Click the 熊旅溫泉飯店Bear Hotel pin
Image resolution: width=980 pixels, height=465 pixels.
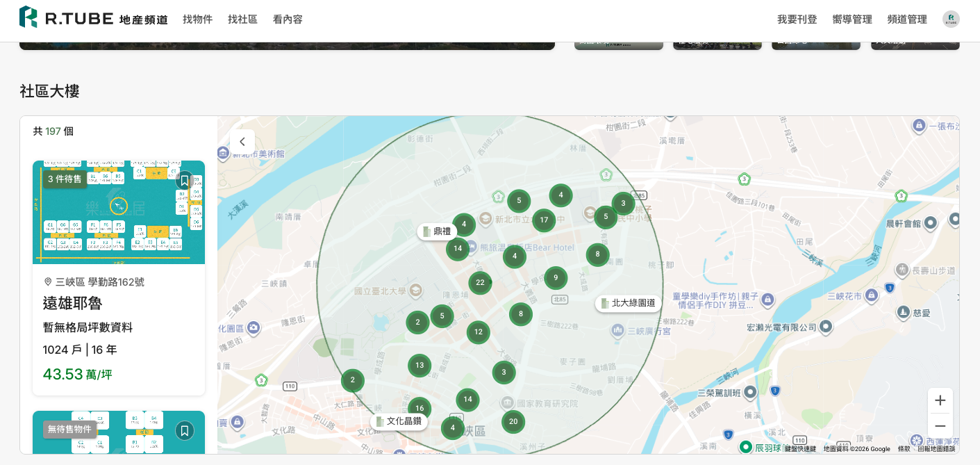pyautogui.click(x=471, y=247)
